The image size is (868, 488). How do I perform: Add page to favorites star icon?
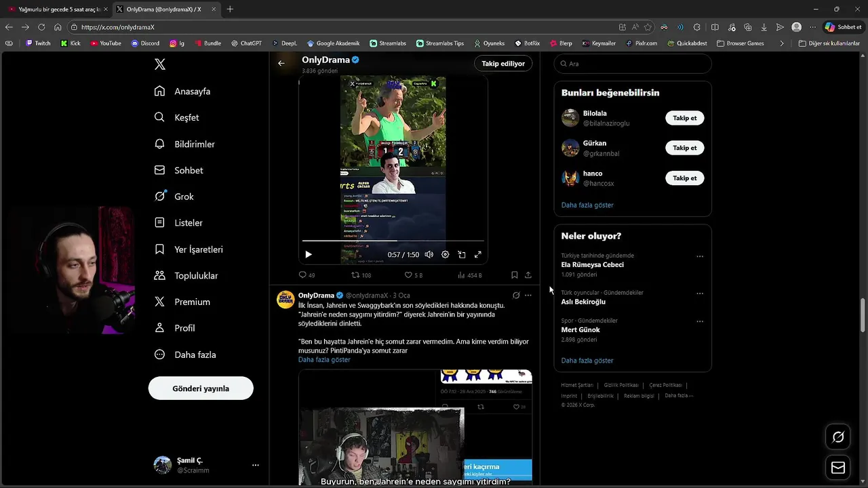648,27
